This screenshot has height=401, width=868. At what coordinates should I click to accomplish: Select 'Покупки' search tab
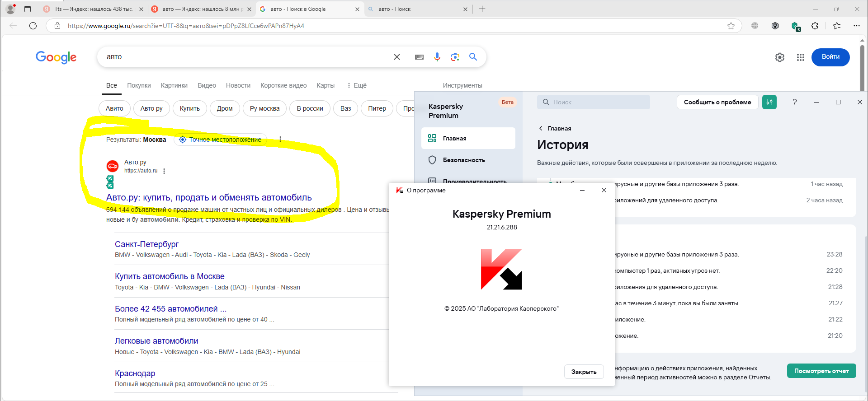coord(139,85)
